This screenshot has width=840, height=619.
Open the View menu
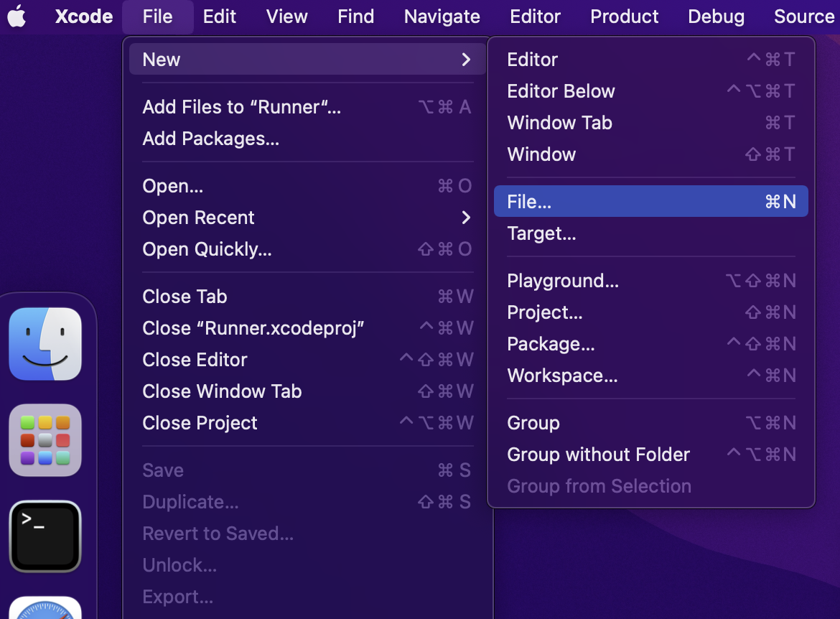(286, 16)
